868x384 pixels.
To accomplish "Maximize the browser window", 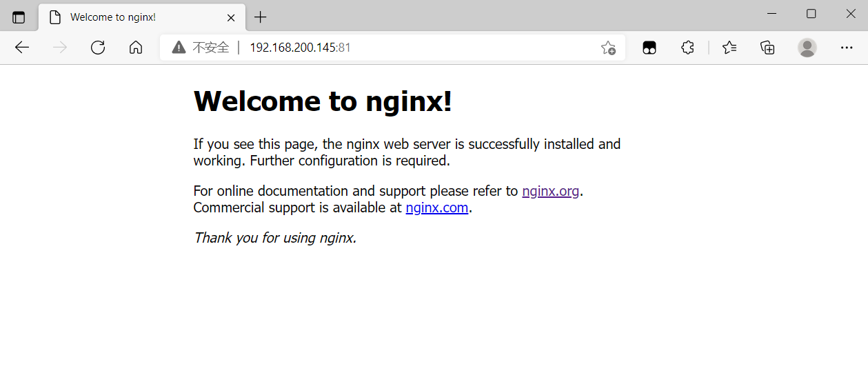I will [811, 14].
